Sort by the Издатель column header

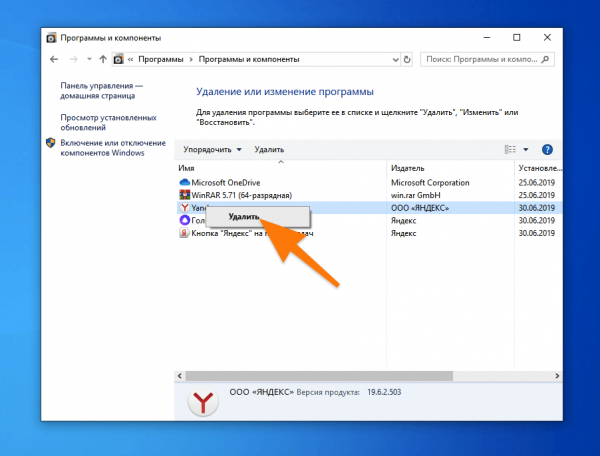click(408, 168)
